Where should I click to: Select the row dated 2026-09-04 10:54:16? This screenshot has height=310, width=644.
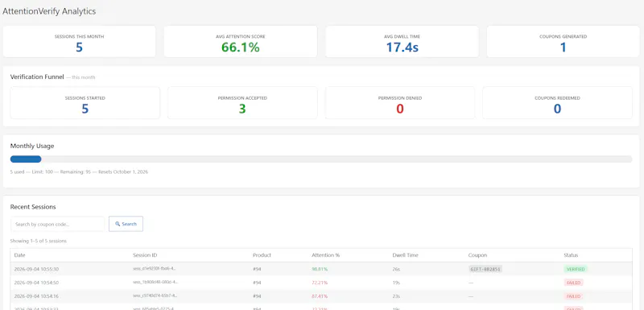coord(321,296)
